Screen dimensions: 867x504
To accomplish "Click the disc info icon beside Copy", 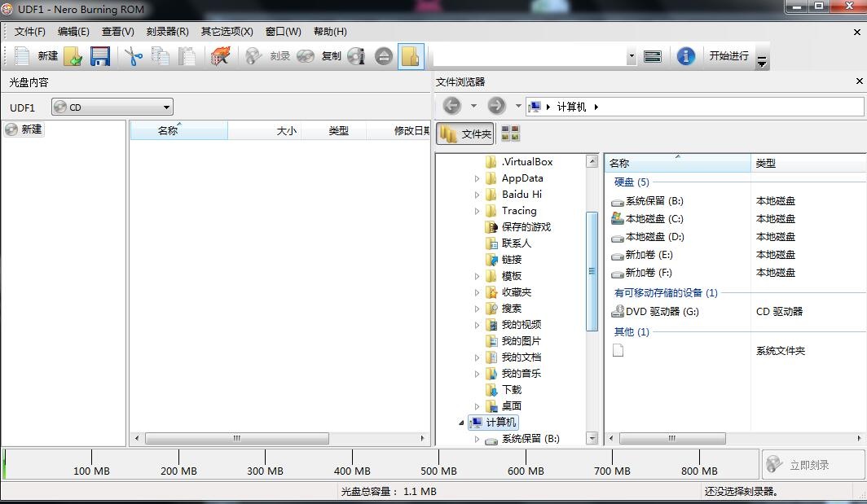I will [x=356, y=56].
